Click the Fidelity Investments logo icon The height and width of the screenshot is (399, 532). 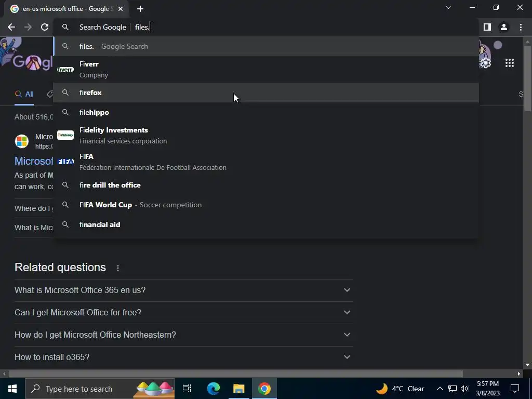(x=65, y=136)
